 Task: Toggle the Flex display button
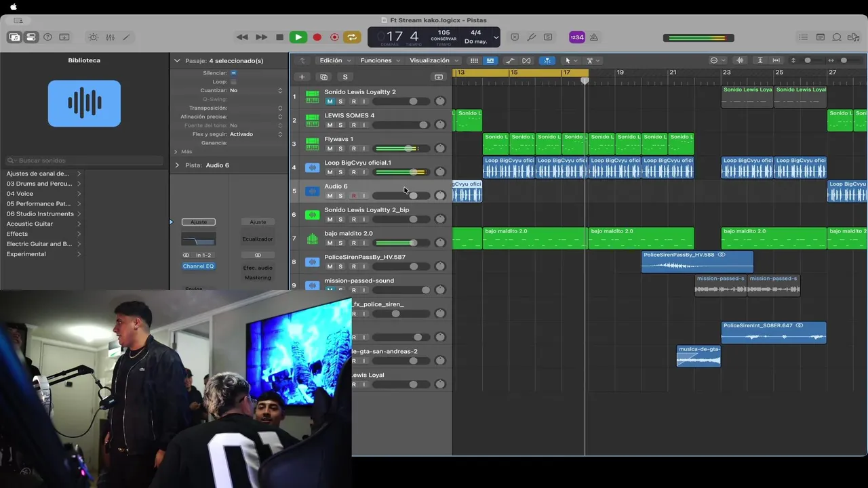(x=526, y=60)
